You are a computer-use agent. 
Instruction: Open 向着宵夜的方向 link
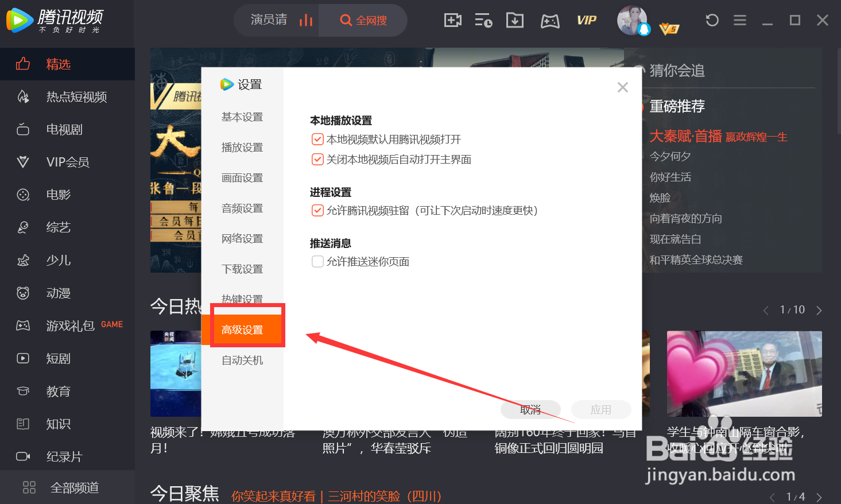coord(685,218)
